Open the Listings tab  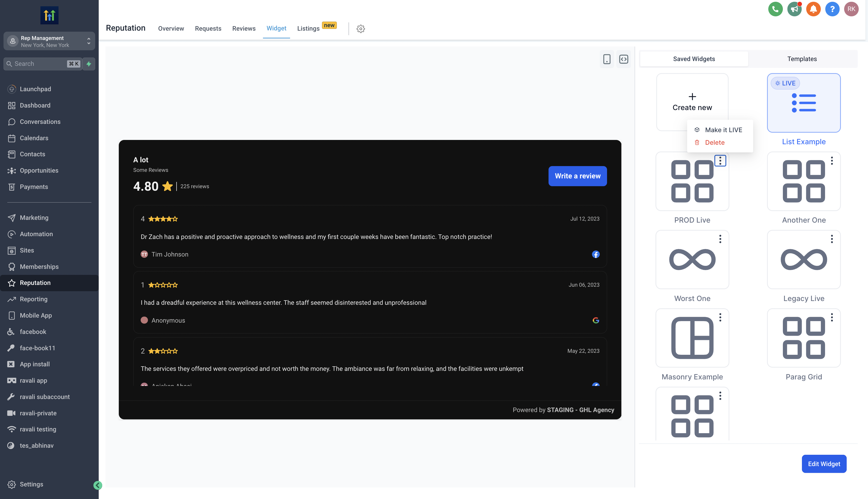308,29
